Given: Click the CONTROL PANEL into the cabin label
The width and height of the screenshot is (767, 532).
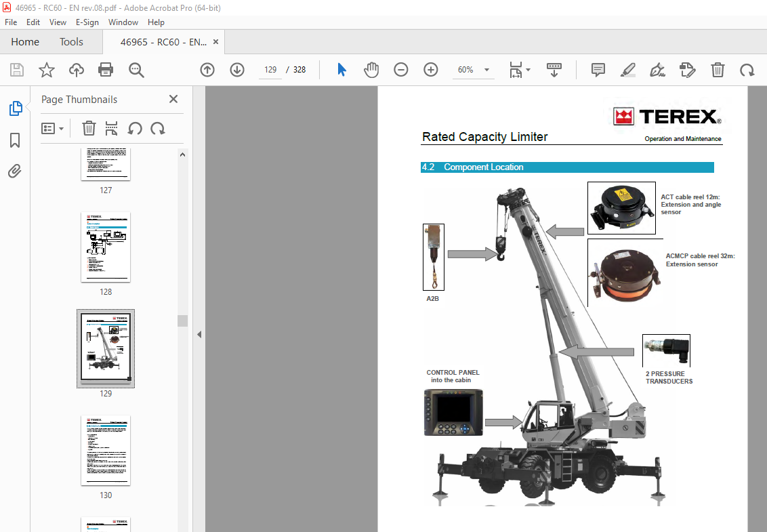Looking at the screenshot, I should (453, 376).
